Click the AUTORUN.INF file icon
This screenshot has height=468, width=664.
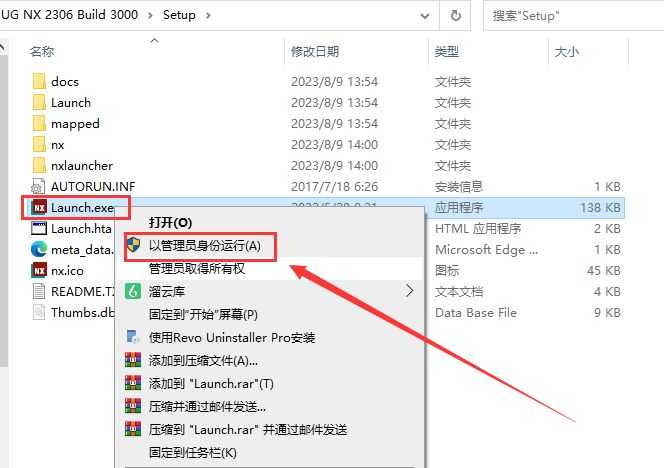pos(38,186)
